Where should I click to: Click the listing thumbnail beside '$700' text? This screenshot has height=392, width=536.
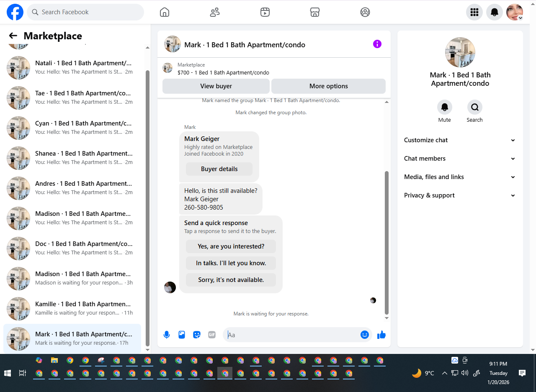pos(167,68)
